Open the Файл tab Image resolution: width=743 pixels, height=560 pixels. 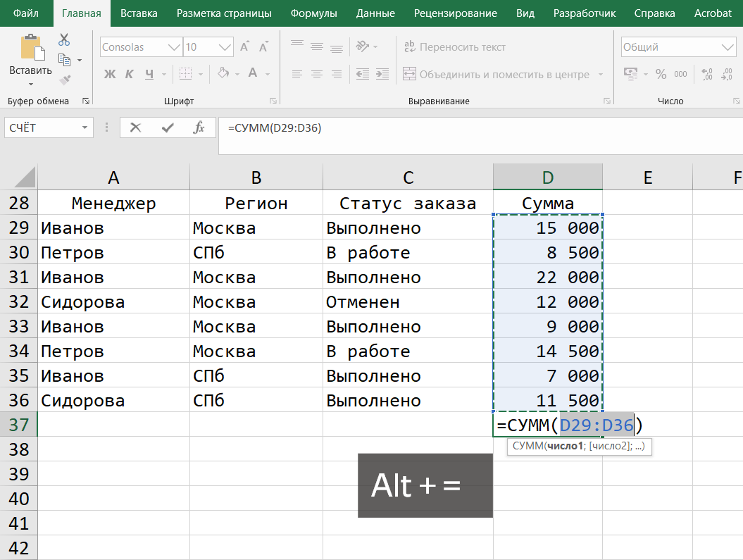point(25,13)
